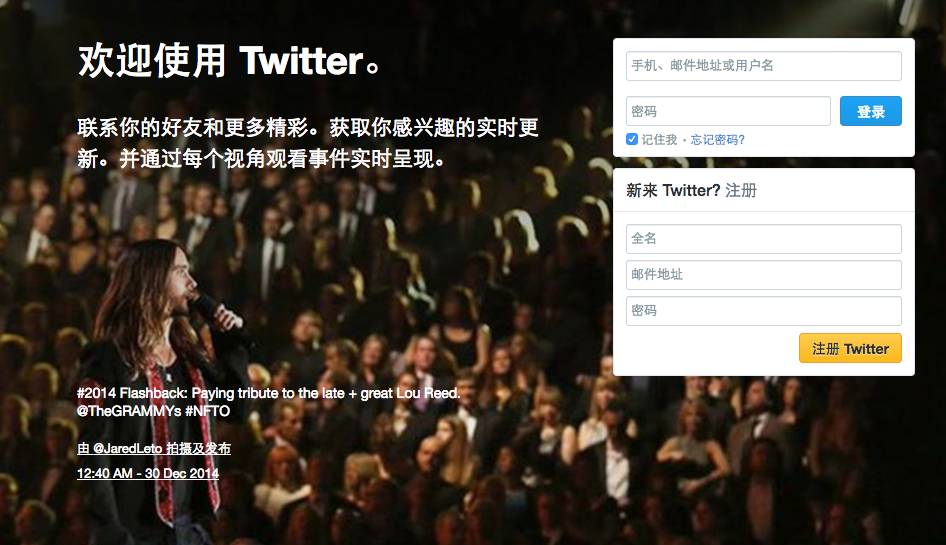Focus the signup 密码 field above 注册 Twitter
Viewport: 946px width, 545px height.
763,311
